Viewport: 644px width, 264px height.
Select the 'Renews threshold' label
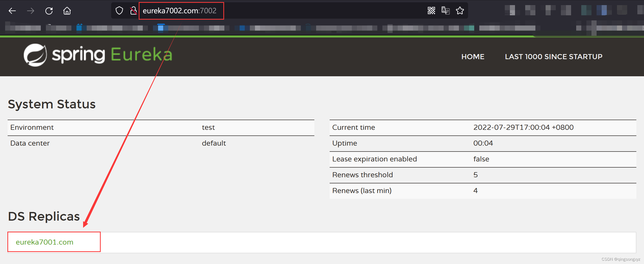click(x=363, y=175)
